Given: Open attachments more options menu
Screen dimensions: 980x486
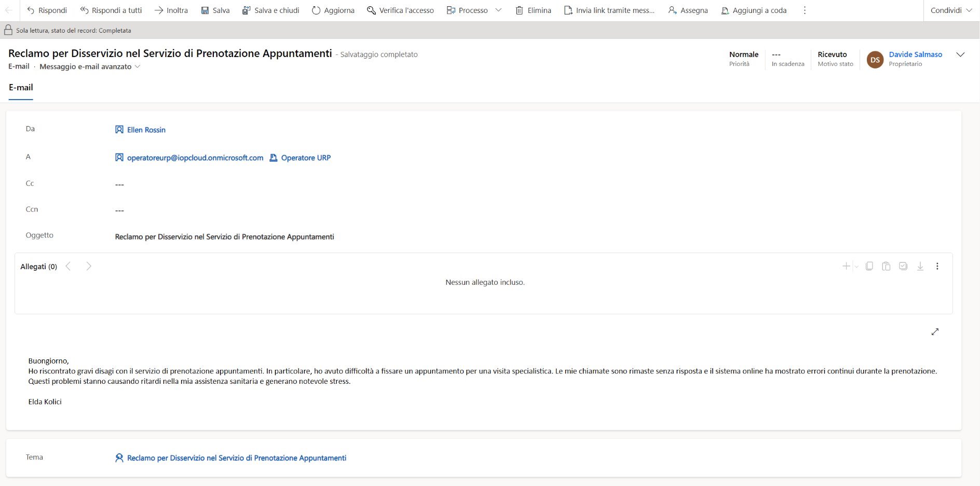Looking at the screenshot, I should point(937,266).
